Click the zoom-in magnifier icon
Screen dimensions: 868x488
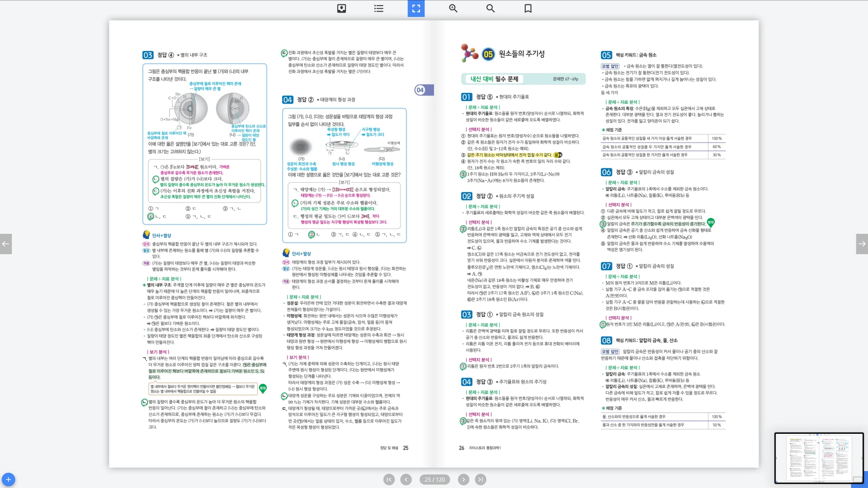453,8
